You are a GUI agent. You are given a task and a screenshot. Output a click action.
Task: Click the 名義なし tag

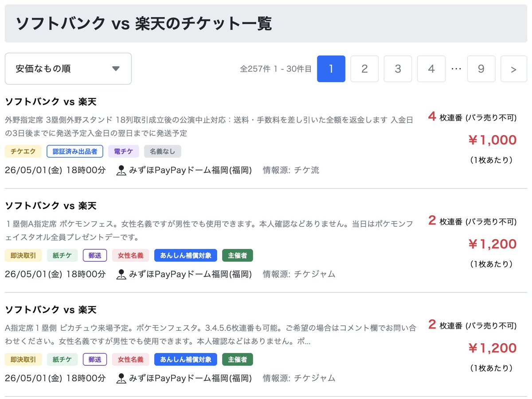click(x=163, y=151)
